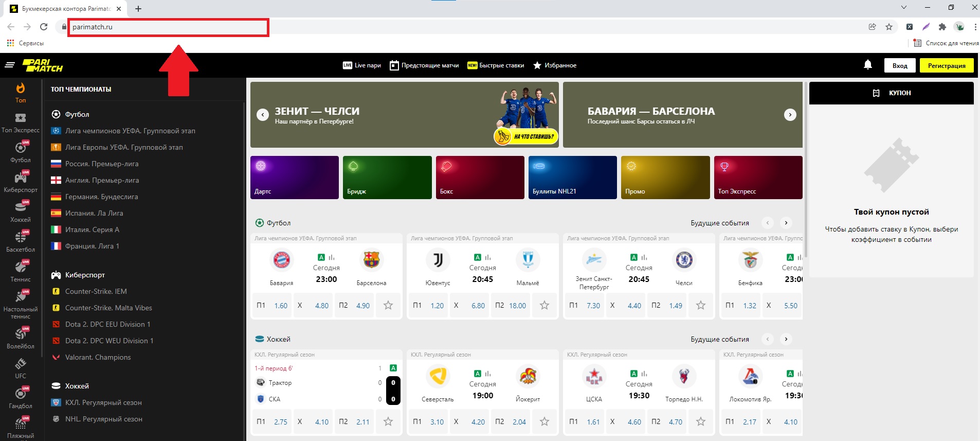980x441 pixels.
Task: Favorite the Северсталь – Йокерит match
Action: pos(545,422)
